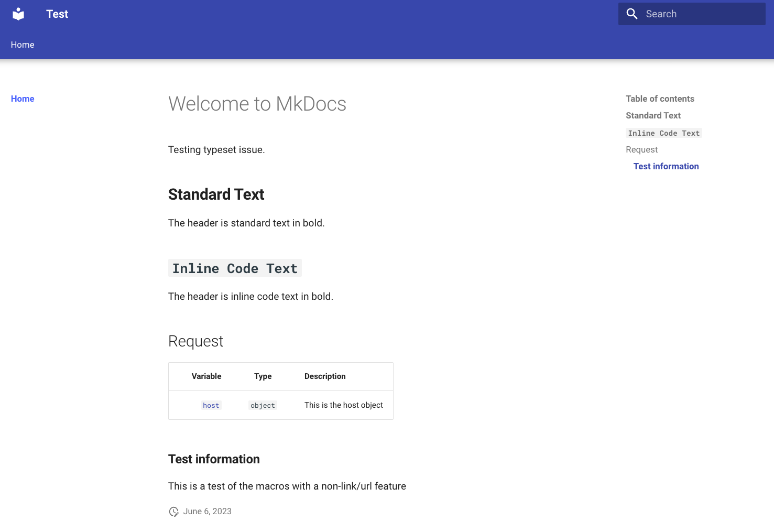Click the Request section heading
The width and height of the screenshot is (774, 532).
[195, 341]
